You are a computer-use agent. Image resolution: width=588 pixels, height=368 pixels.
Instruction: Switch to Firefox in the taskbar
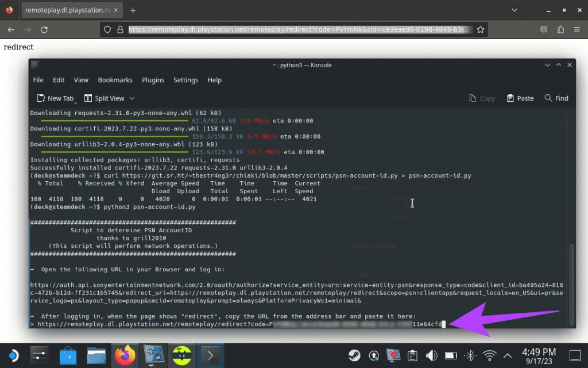(x=125, y=355)
